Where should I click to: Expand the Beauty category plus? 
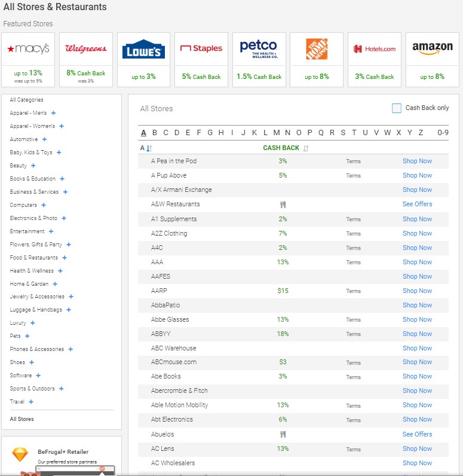[x=33, y=166]
